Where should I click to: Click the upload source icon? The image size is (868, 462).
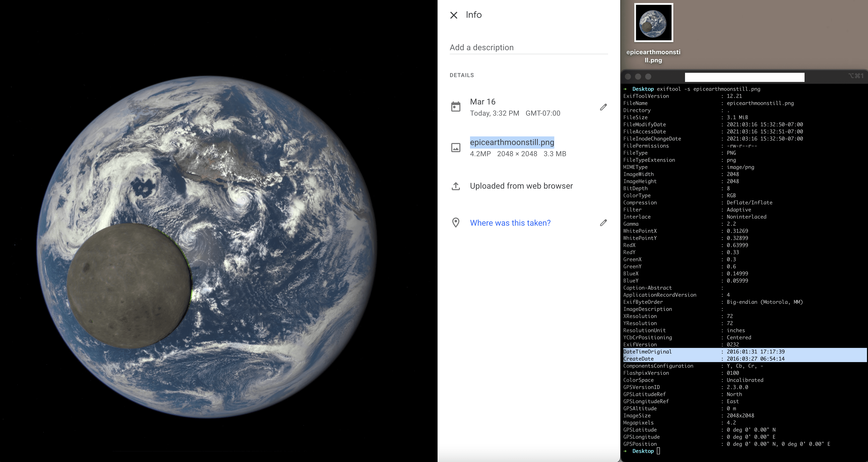(456, 186)
